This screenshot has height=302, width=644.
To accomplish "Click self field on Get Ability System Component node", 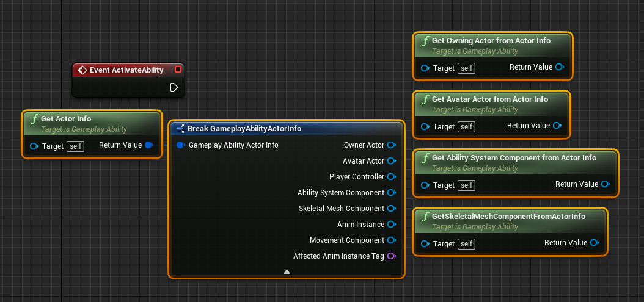I will [466, 185].
